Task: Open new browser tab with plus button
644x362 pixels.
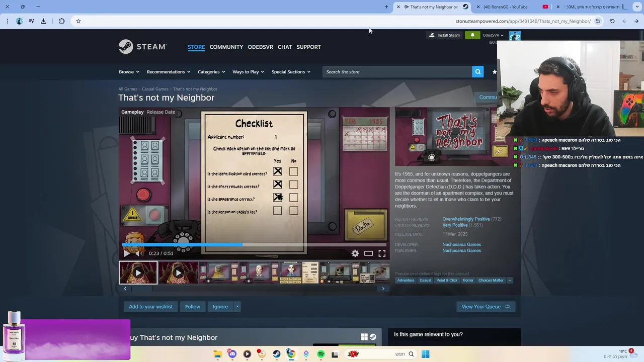Action: point(386,7)
